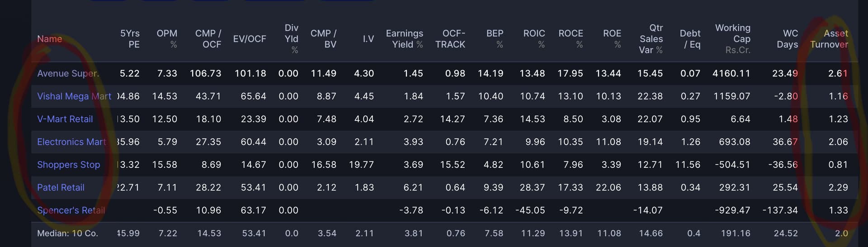Click the OCF-TRACK column header
Viewport: 868px width, 247px height.
coord(450,39)
